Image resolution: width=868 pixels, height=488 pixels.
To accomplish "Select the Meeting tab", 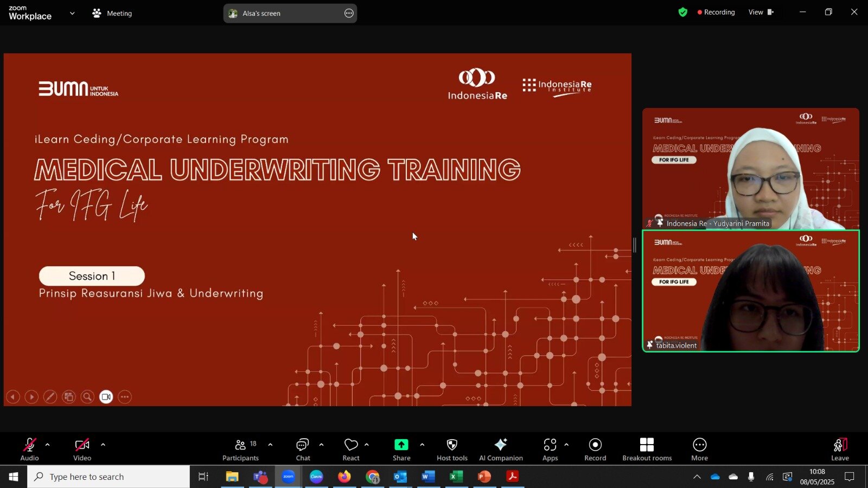I will [112, 13].
